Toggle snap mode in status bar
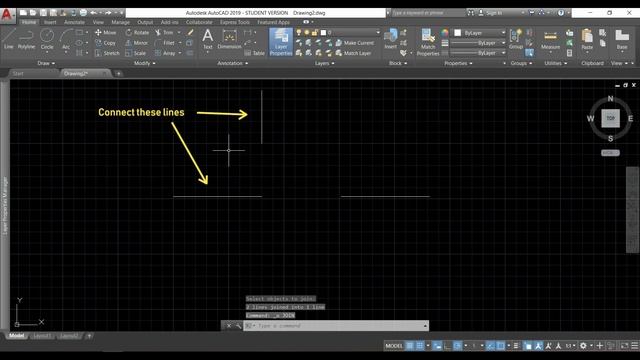The image size is (640, 360). (420, 346)
